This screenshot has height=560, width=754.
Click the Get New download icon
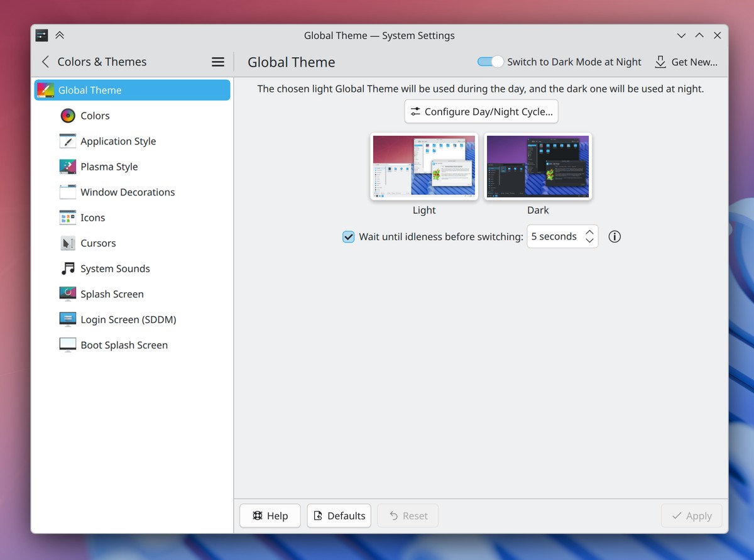(659, 62)
